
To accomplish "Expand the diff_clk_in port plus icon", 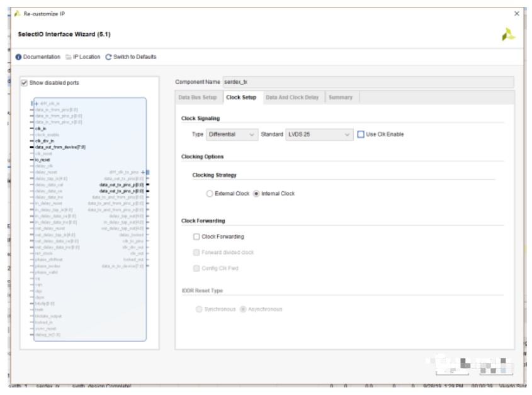I will coord(37,103).
